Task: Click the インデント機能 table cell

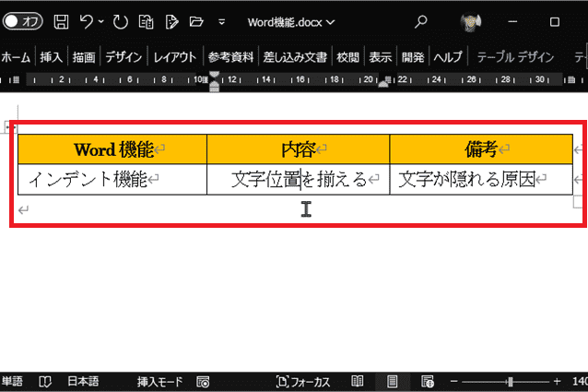Action: [x=112, y=179]
